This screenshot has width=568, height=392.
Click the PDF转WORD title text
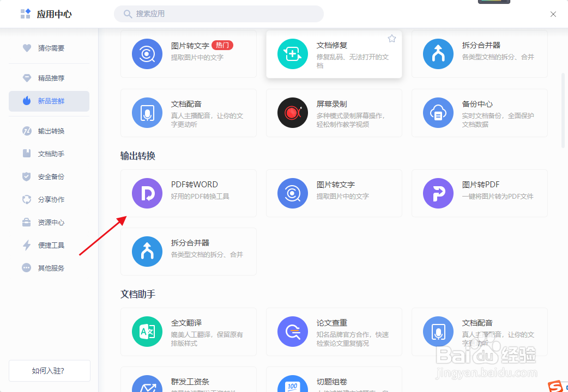pyautogui.click(x=195, y=185)
